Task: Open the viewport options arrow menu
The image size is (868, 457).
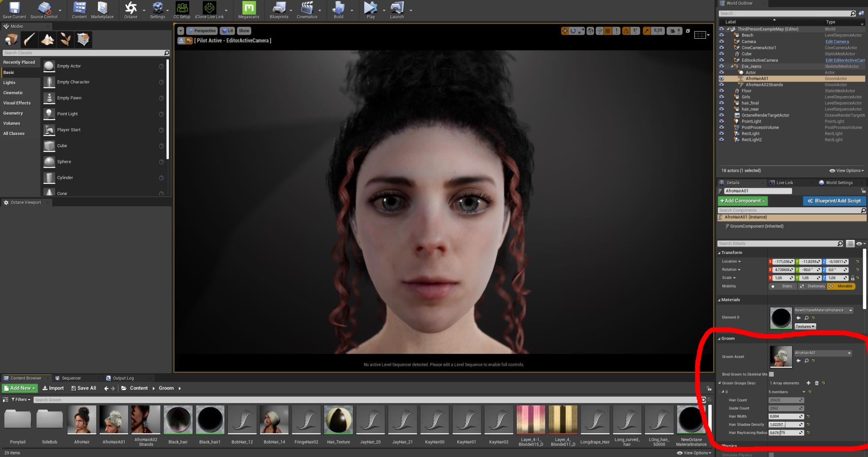Action: (x=181, y=31)
